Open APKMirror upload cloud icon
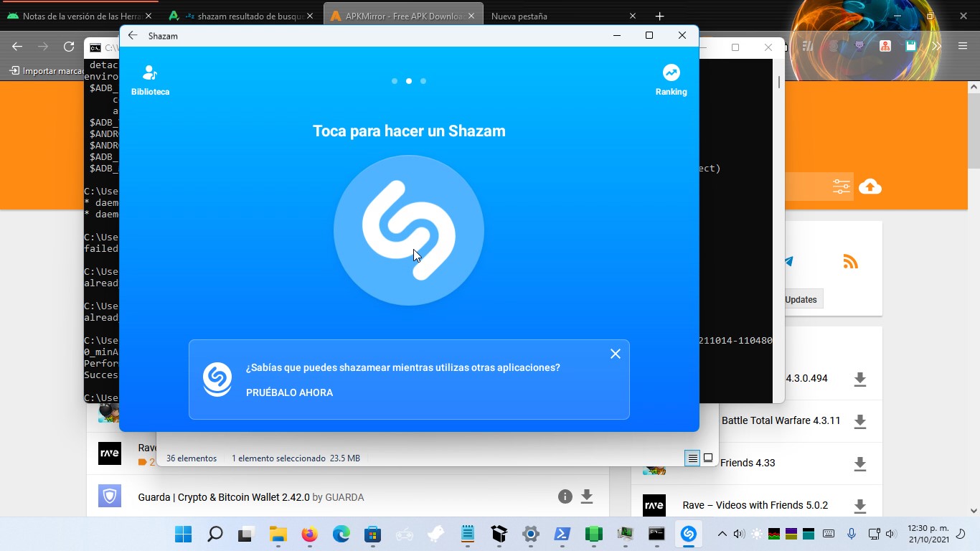The image size is (980, 551). click(870, 187)
